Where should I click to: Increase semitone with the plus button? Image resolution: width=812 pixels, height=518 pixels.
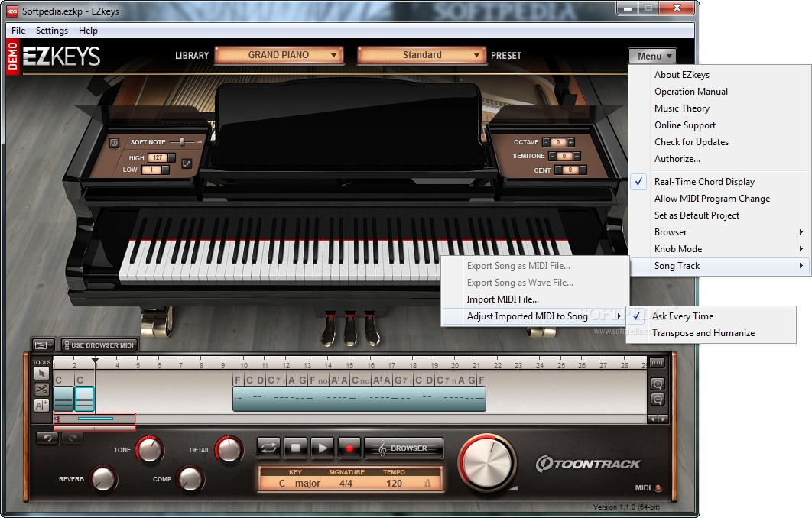(577, 156)
